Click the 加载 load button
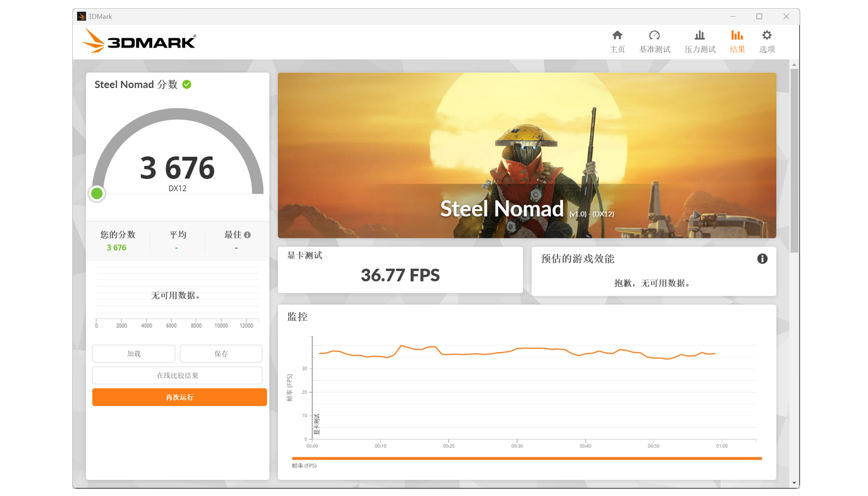This screenshot has height=496, width=868. [x=134, y=354]
